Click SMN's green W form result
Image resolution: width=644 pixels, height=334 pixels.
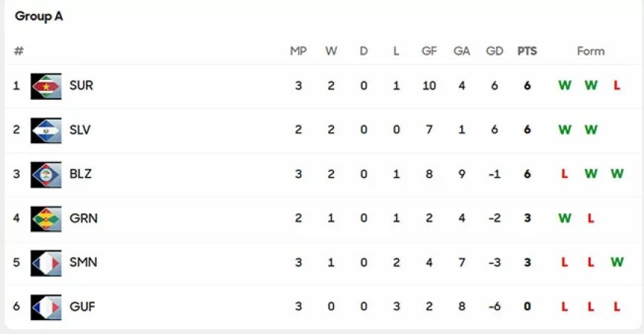617,262
